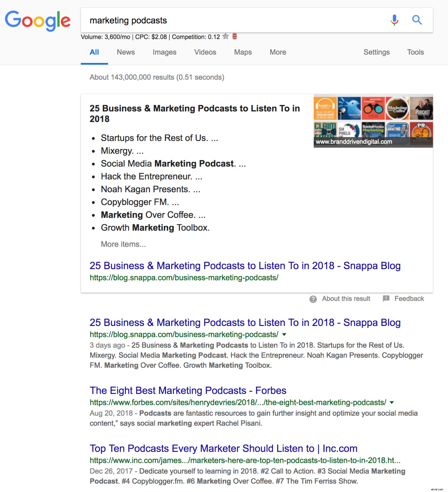Click the search magnifier icon
448x492 pixels.
coord(416,20)
